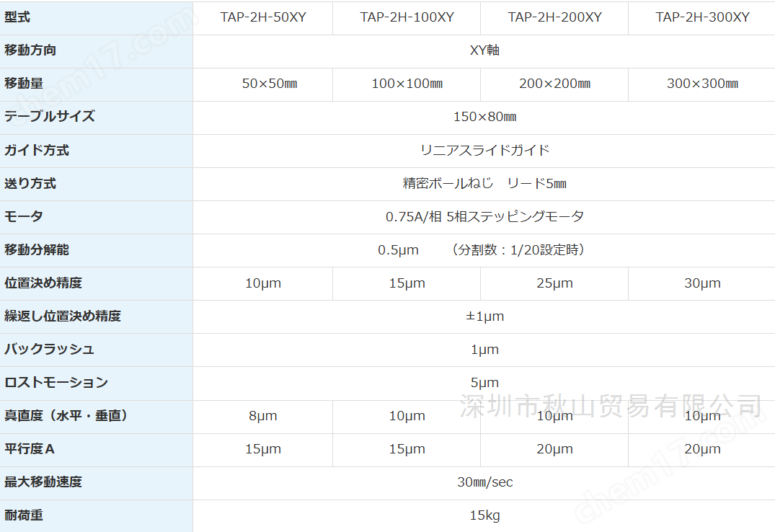Click the XY軸 value cell
This screenshot has height=532, width=775.
(484, 50)
